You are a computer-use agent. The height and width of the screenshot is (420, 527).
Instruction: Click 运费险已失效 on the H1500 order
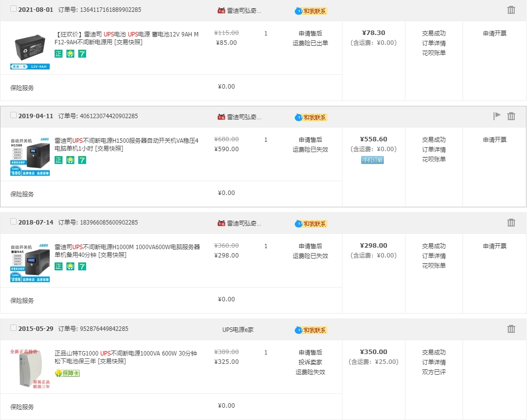click(310, 149)
